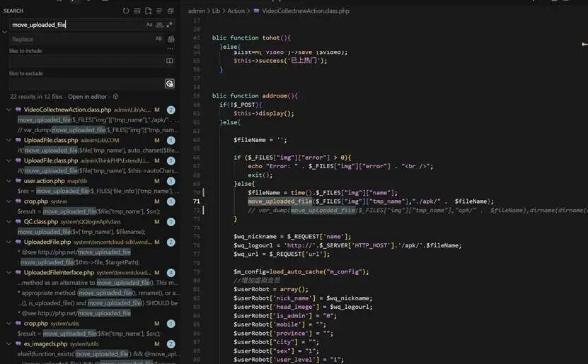The image size is (588, 364).
Task: Refresh the search results
Action: [126, 11]
